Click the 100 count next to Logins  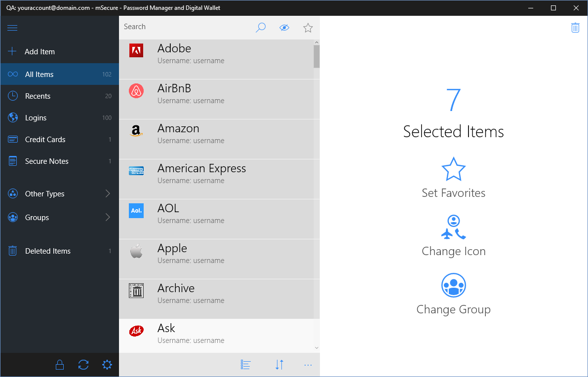[107, 117]
